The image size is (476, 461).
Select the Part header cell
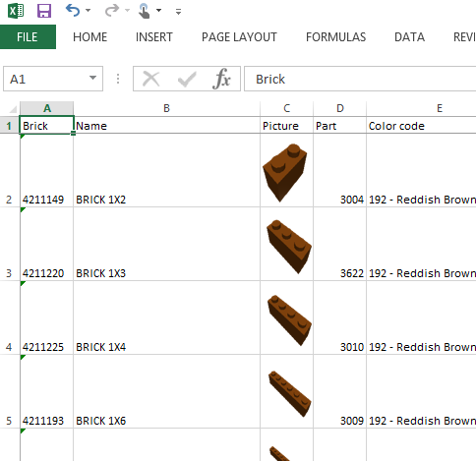[x=340, y=125]
